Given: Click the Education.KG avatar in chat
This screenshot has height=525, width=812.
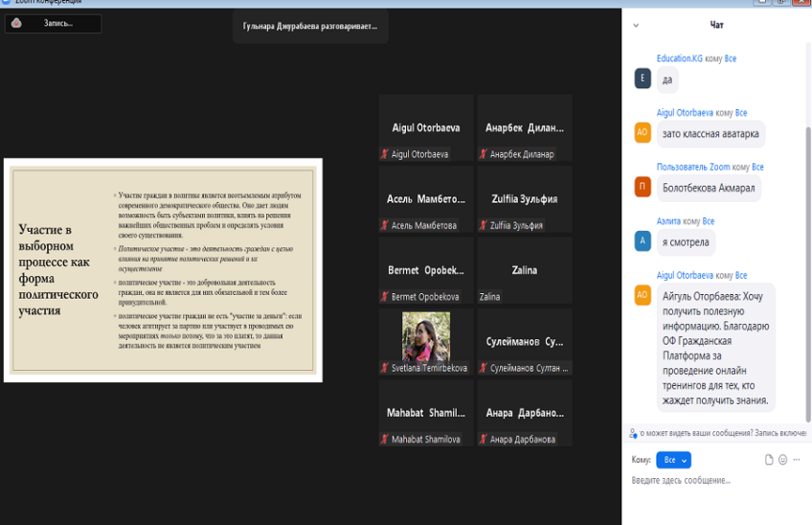Looking at the screenshot, I should click(x=643, y=80).
